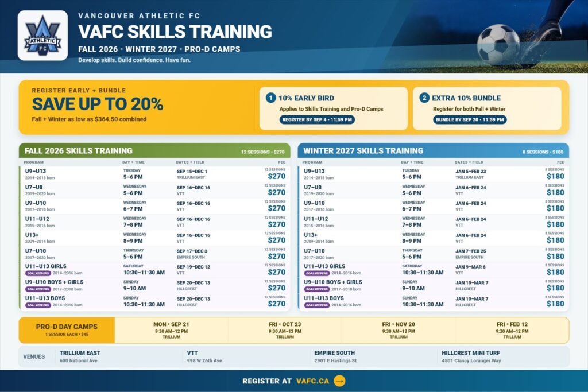Click the 'JAN 5–FEB 23' date range

(x=471, y=171)
